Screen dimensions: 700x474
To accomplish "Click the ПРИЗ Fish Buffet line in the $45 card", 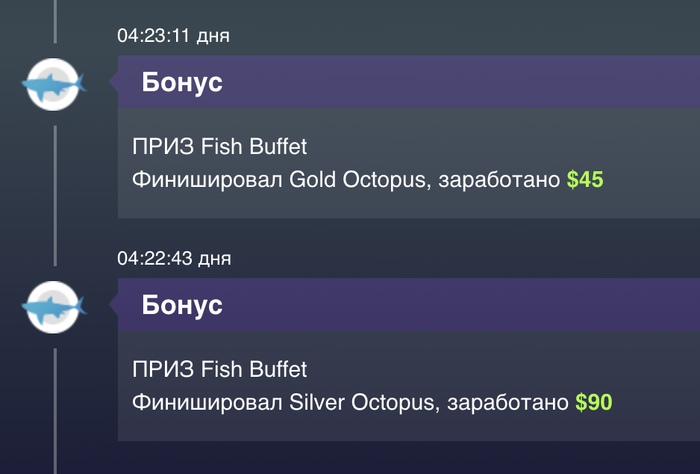I will coord(220,146).
